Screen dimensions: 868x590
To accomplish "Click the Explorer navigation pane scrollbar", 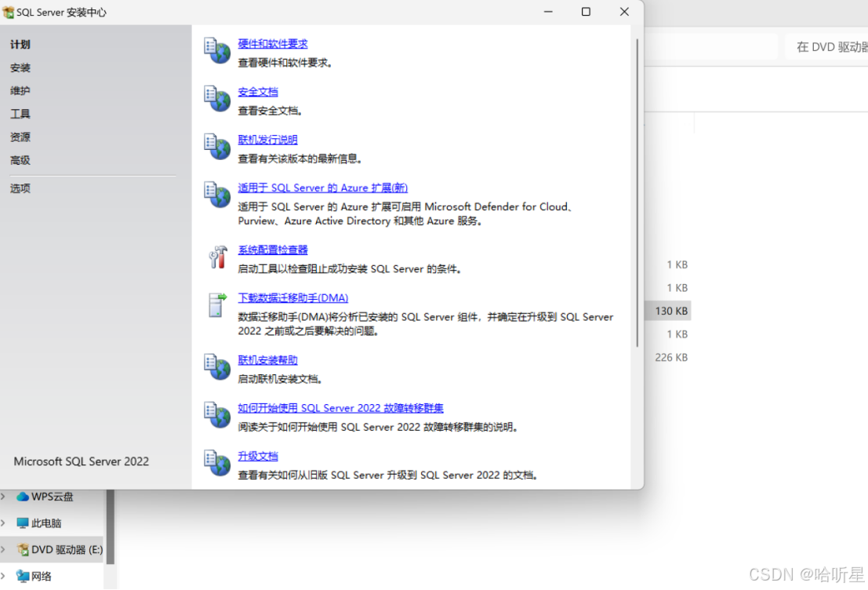I will coord(110,526).
